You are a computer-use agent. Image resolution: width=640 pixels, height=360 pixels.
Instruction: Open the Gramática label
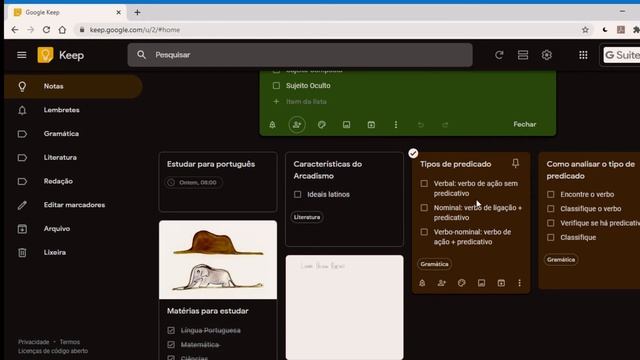(73, 133)
